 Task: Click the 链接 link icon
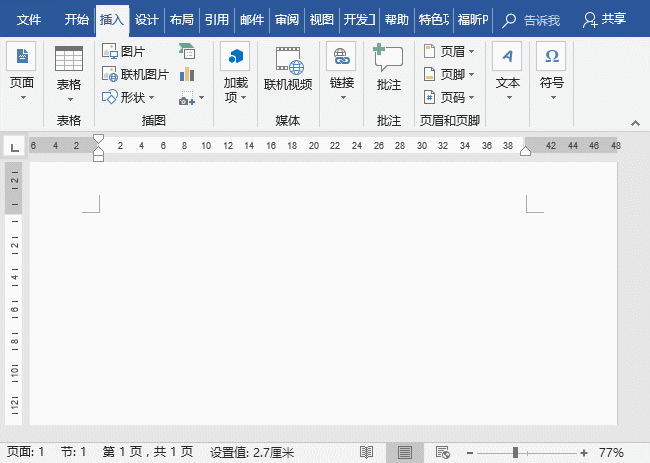pyautogui.click(x=341, y=56)
